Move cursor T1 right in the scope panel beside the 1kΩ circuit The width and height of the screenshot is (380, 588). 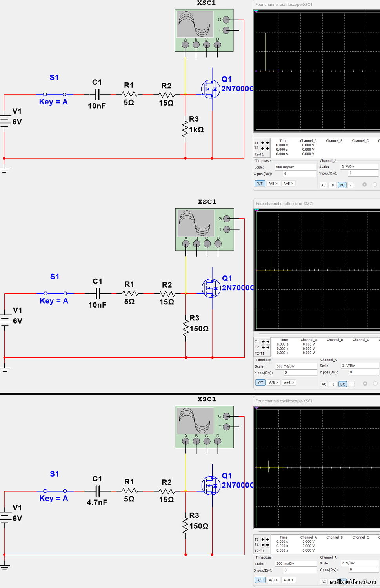coord(267,143)
